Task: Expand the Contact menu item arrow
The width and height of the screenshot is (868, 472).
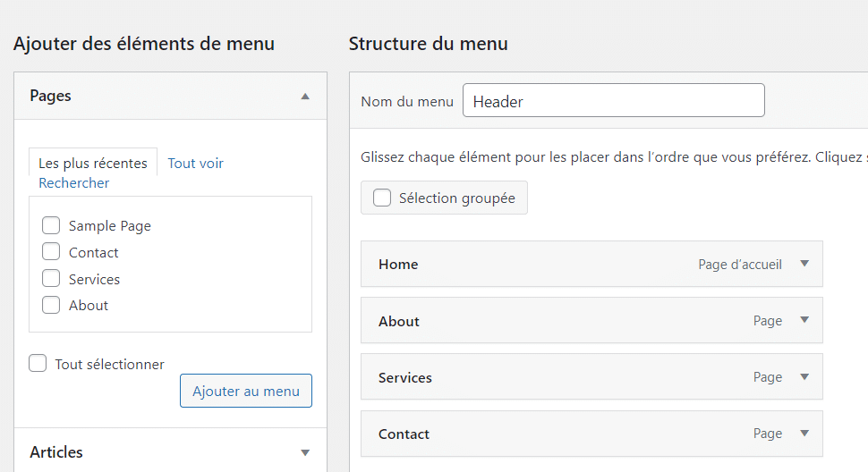Action: [804, 433]
